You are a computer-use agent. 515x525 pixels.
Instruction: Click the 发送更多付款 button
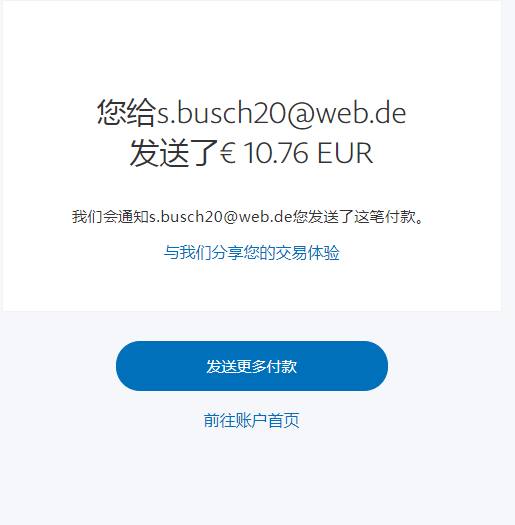(252, 366)
